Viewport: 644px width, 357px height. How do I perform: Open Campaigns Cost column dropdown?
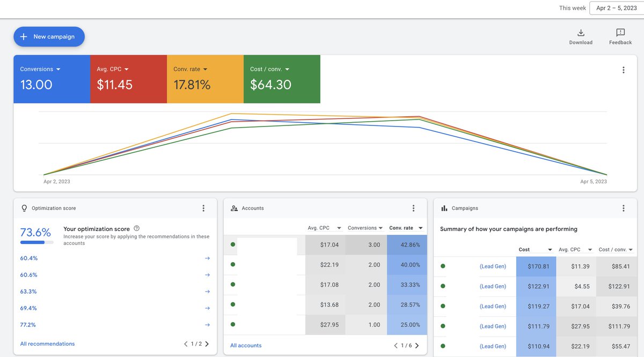coord(550,250)
